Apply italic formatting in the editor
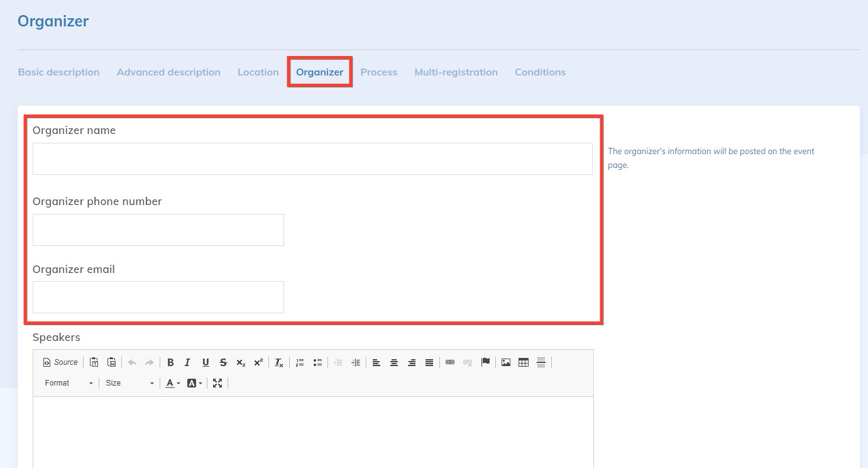 point(187,362)
